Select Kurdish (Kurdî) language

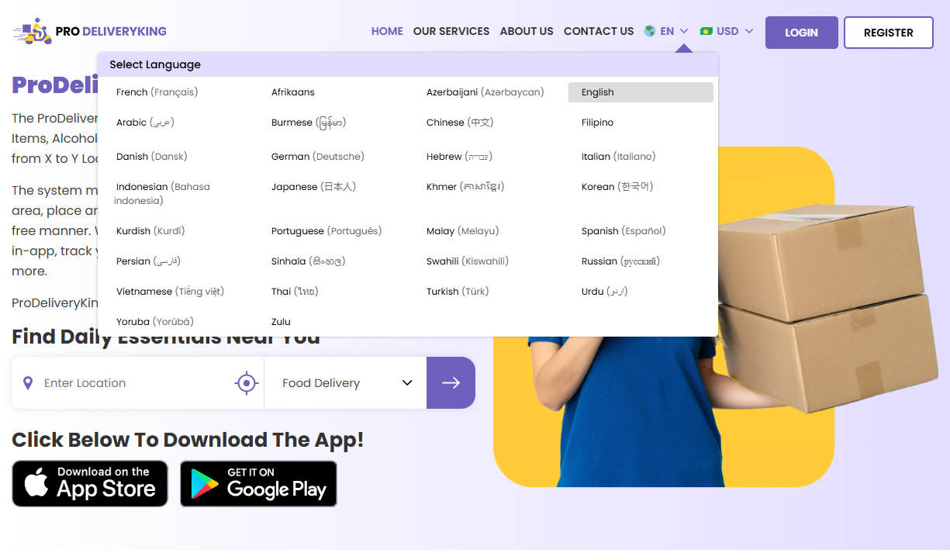pos(150,231)
